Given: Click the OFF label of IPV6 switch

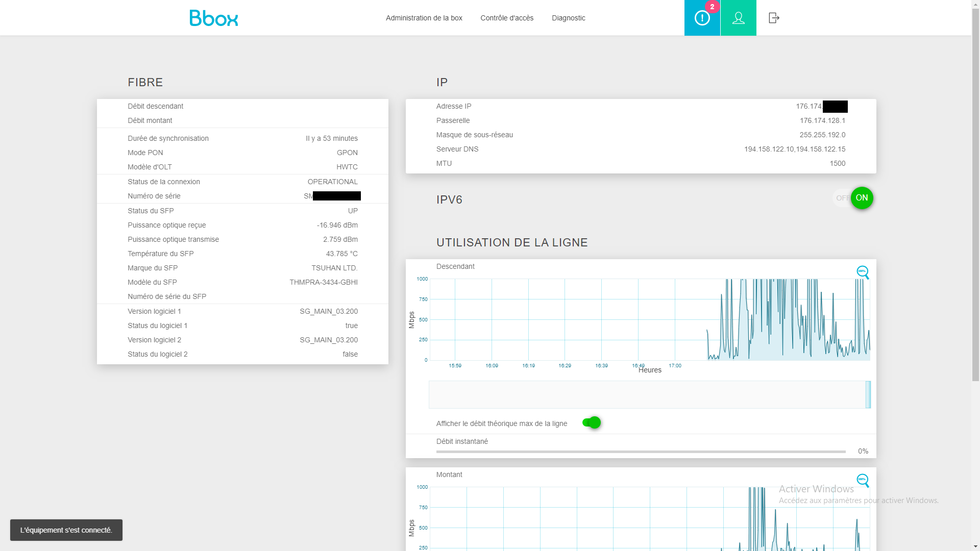Looking at the screenshot, I should 842,198.
